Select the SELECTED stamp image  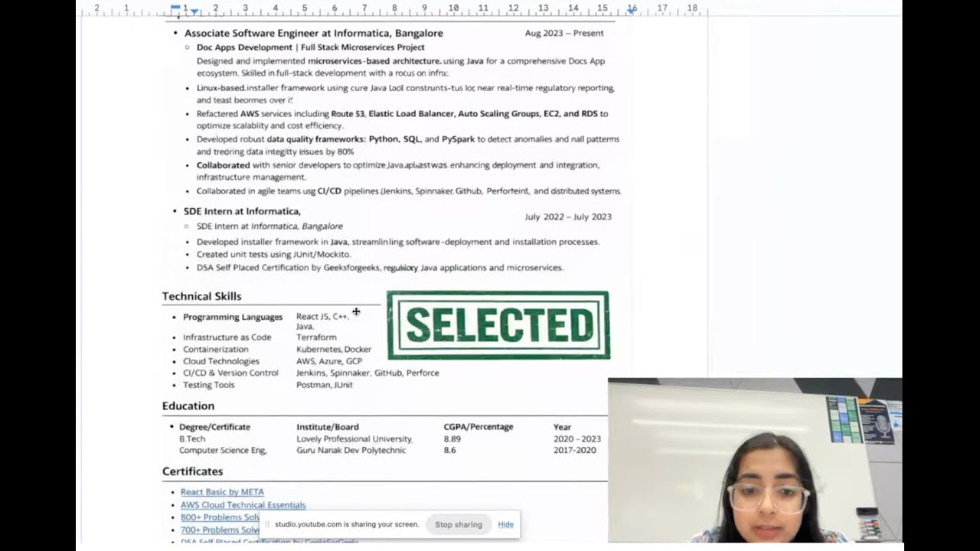point(498,325)
